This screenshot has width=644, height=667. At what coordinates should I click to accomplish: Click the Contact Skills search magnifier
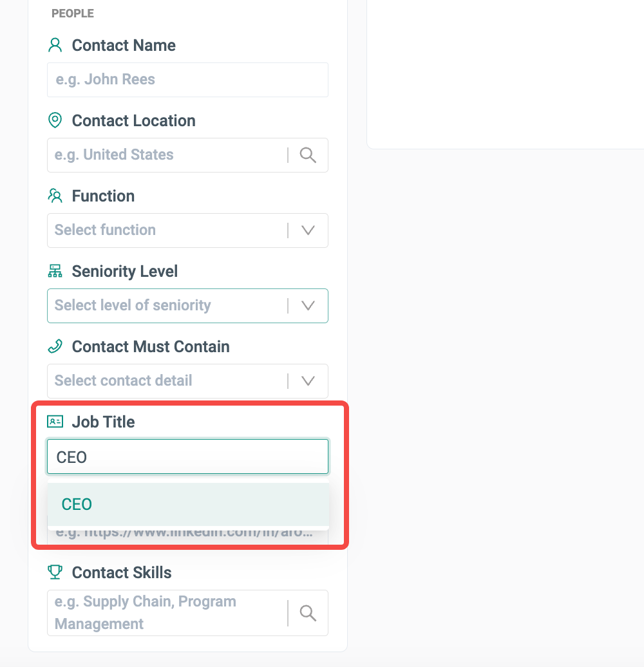pyautogui.click(x=308, y=613)
